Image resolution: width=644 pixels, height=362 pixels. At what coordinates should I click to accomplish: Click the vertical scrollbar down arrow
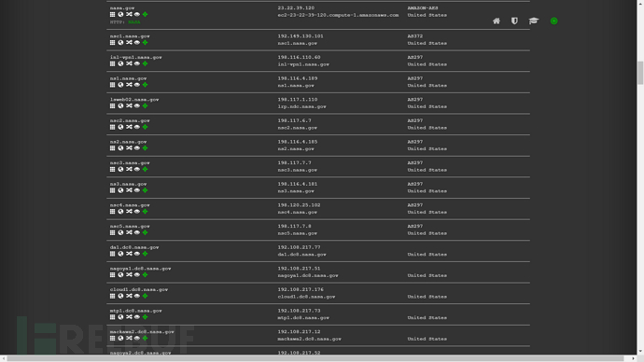(x=640, y=352)
